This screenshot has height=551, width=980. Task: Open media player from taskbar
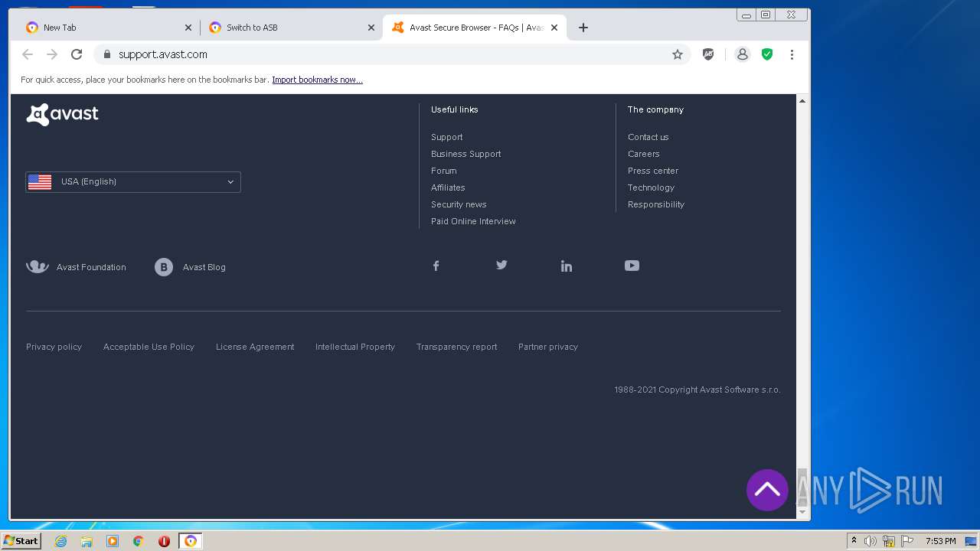tap(113, 541)
